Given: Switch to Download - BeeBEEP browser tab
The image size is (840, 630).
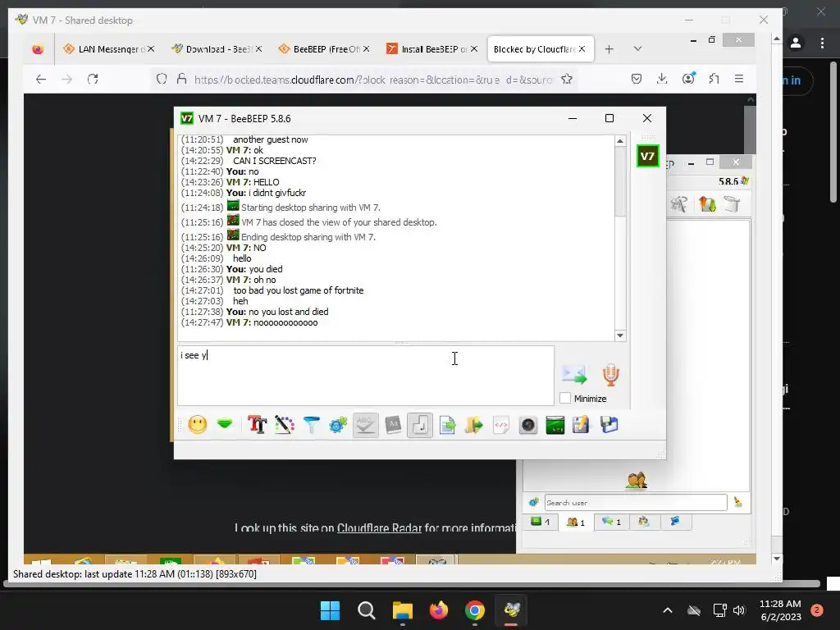Looking at the screenshot, I should click(x=217, y=48).
